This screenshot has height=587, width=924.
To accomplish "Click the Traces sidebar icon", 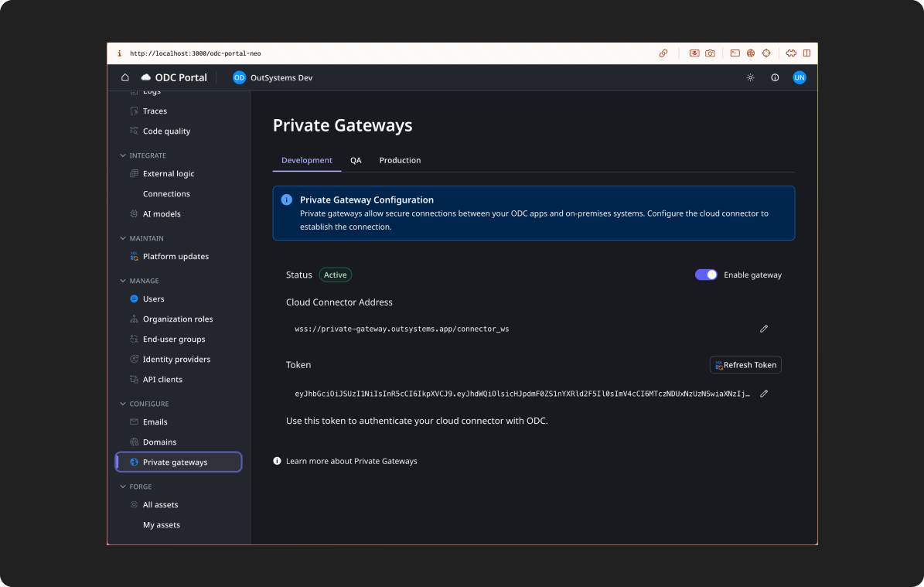I will tap(135, 111).
